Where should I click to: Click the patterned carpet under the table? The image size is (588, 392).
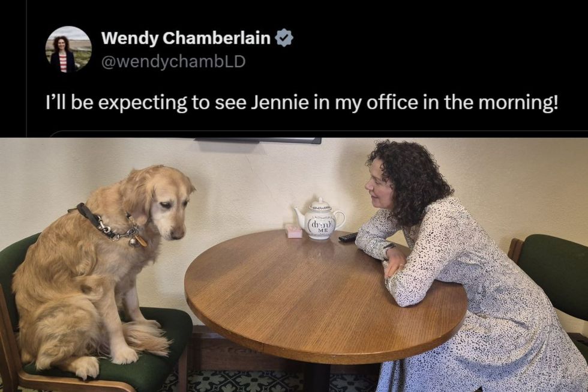click(263, 382)
